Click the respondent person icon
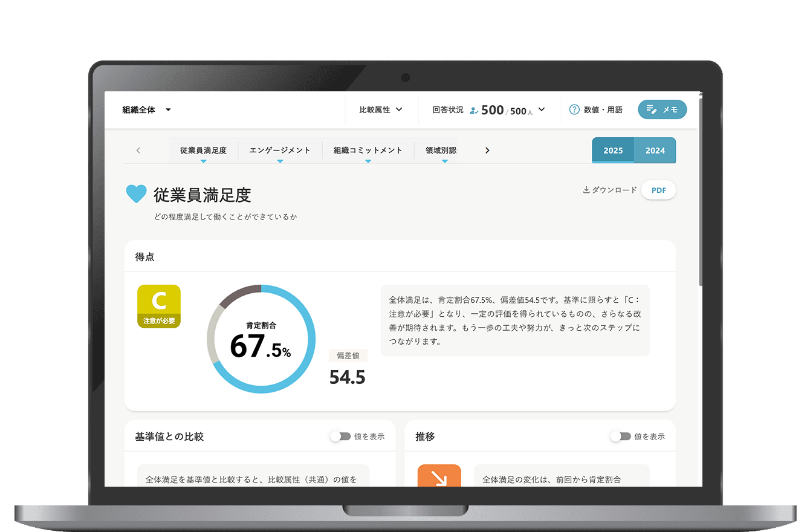Viewport: 810px width, 532px height. pyautogui.click(x=474, y=111)
